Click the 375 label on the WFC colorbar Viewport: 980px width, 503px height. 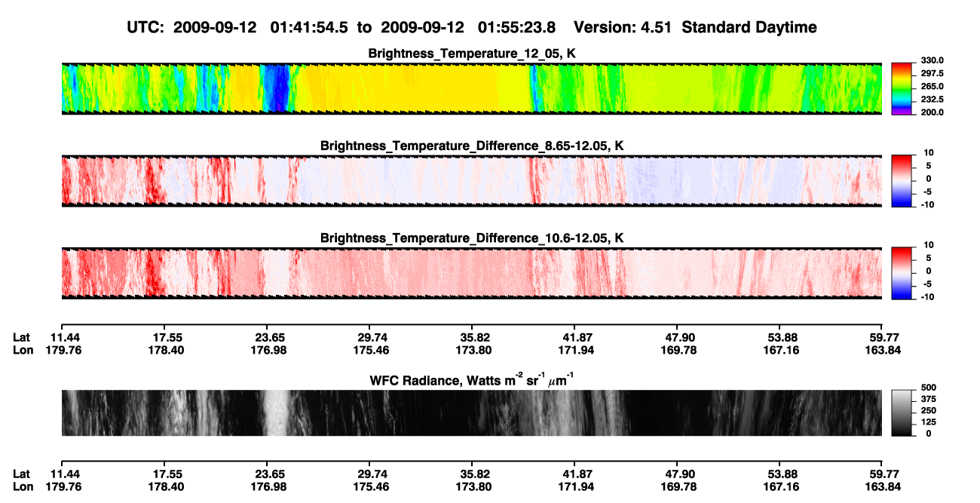pyautogui.click(x=929, y=400)
